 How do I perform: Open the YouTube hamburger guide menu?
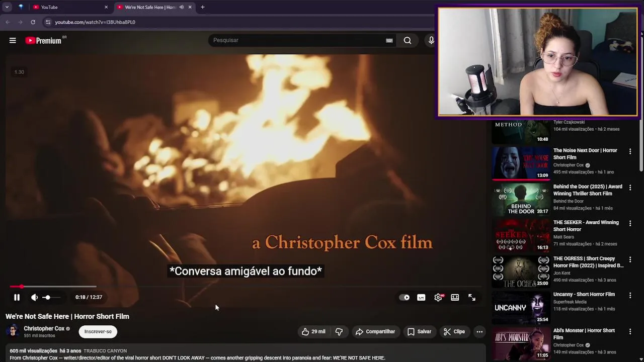click(x=13, y=40)
